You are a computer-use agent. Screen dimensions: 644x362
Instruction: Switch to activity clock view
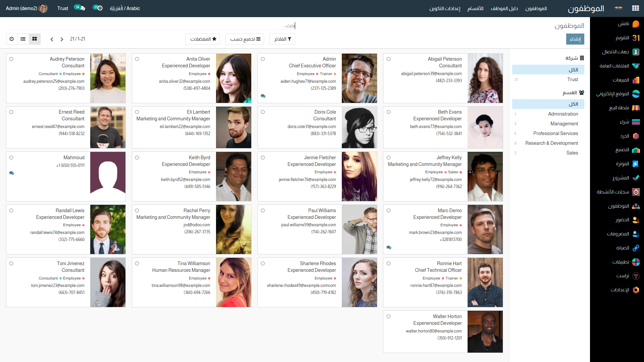point(12,39)
